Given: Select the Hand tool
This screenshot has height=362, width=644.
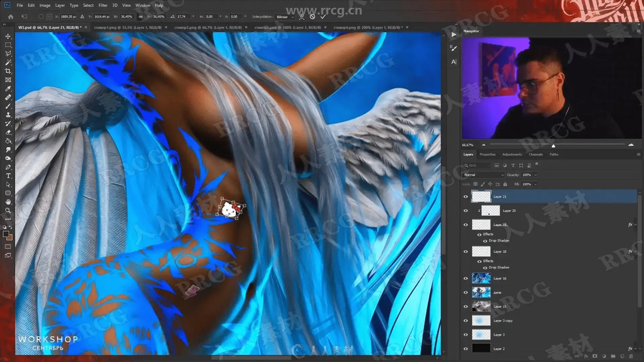Looking at the screenshot, I should coord(8,202).
